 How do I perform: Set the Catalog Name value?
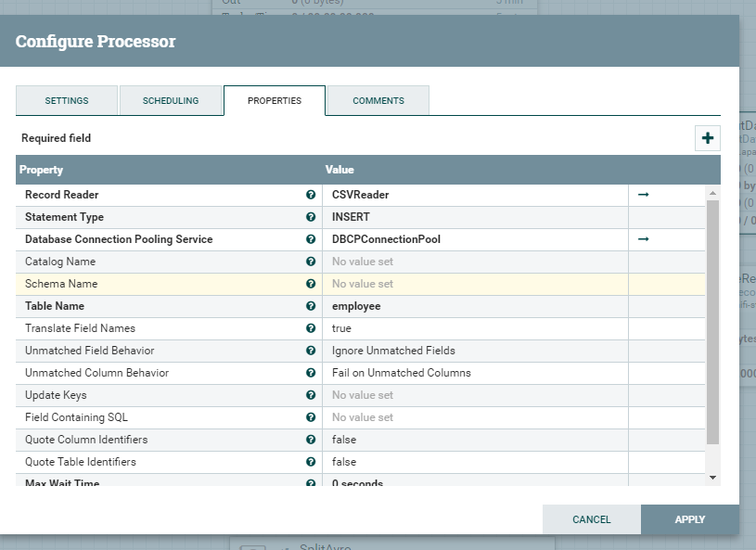click(475, 262)
